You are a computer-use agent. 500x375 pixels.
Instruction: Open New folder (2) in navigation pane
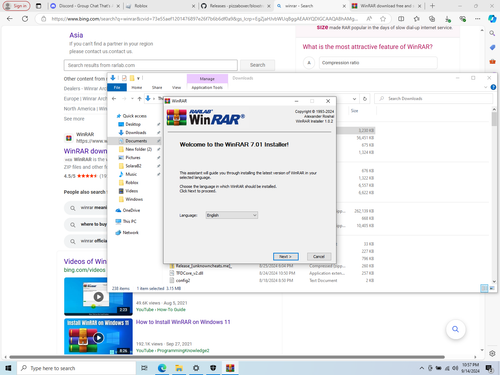pyautogui.click(x=138, y=149)
